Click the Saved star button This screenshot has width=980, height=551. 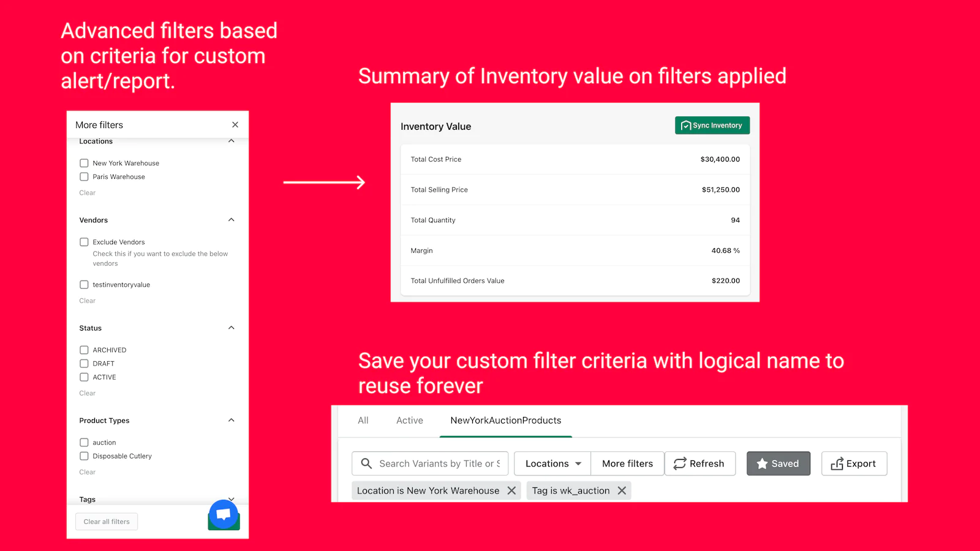778,463
